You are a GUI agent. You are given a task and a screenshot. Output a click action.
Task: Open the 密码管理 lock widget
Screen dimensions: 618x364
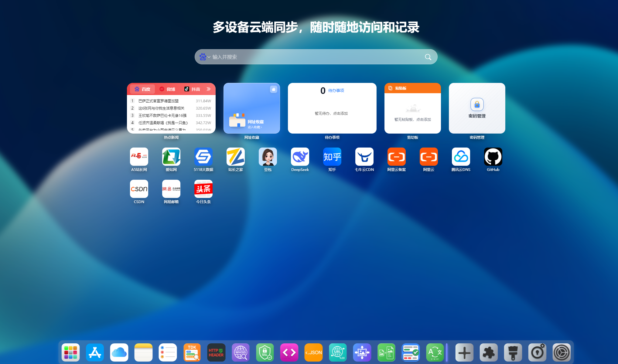(477, 108)
